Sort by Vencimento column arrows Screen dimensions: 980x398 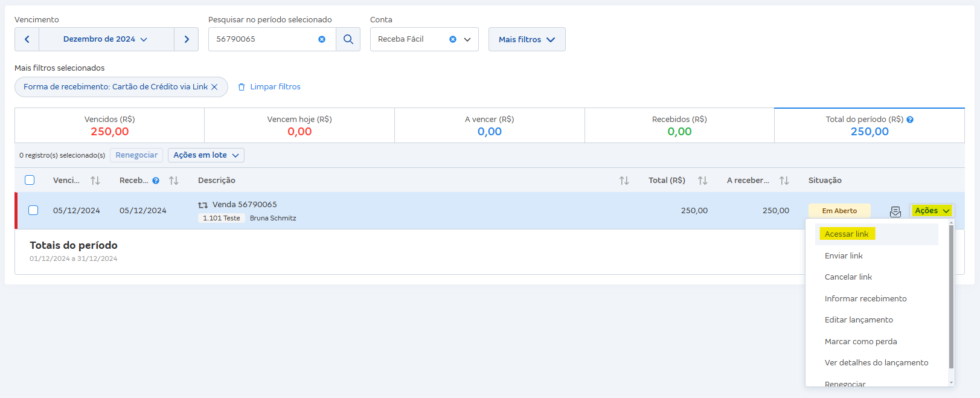tap(95, 181)
